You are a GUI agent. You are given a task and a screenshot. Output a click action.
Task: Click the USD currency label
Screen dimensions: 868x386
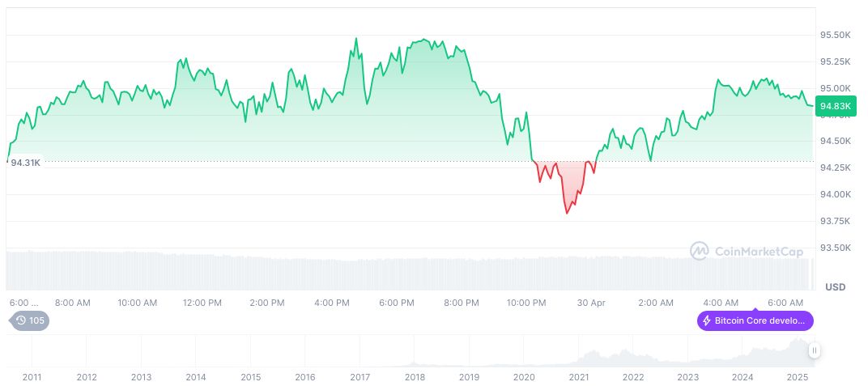(835, 287)
